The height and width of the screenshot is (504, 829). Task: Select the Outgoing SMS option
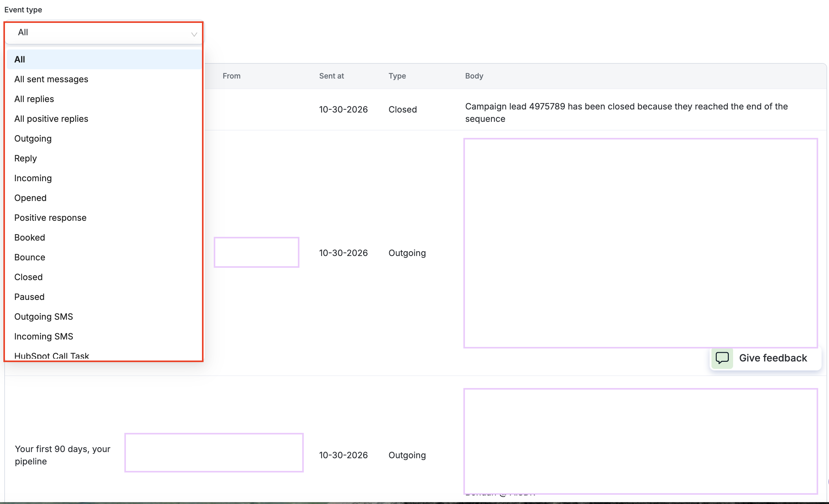(x=104, y=317)
